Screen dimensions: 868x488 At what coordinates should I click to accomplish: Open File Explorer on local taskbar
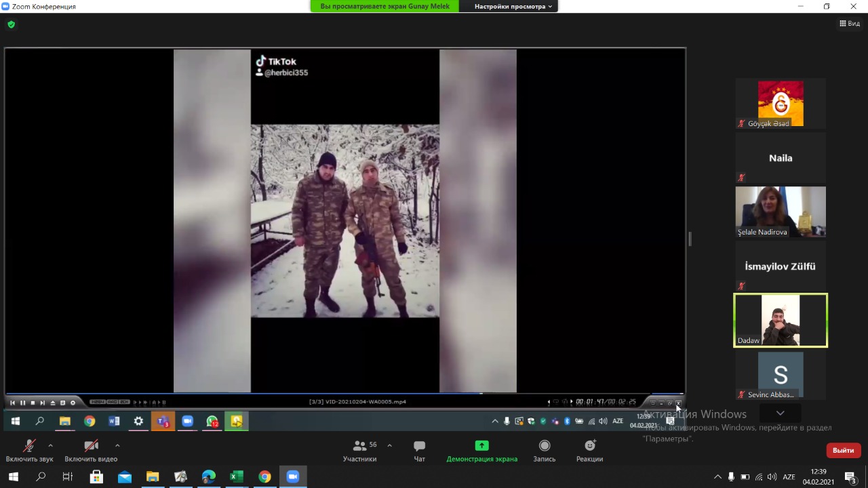pyautogui.click(x=153, y=476)
